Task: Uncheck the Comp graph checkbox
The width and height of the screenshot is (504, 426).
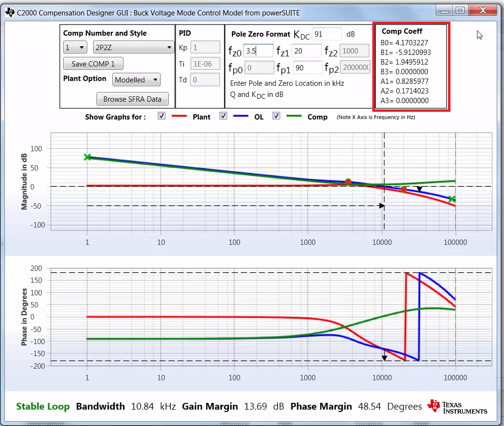Action: (x=276, y=115)
